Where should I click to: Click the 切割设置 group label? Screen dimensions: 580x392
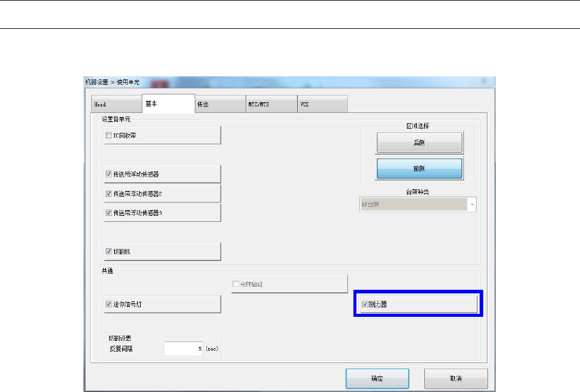(120, 338)
